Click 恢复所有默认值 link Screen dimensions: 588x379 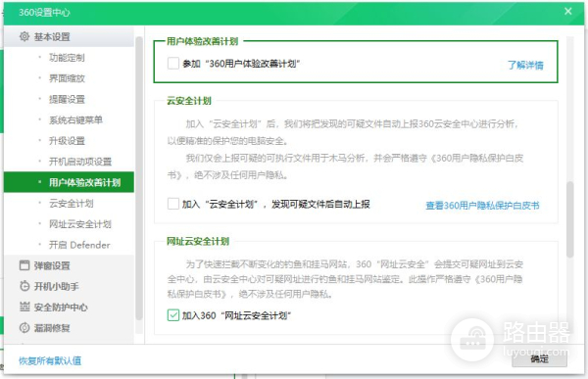click(x=50, y=360)
